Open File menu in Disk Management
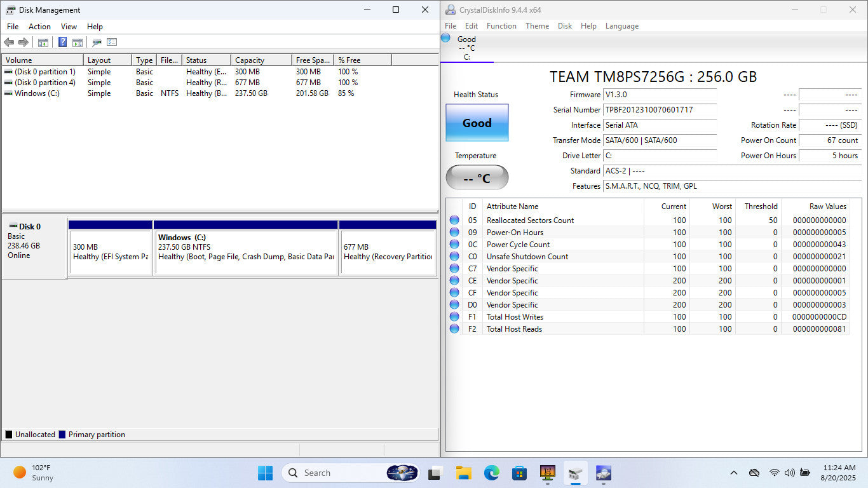 [13, 27]
